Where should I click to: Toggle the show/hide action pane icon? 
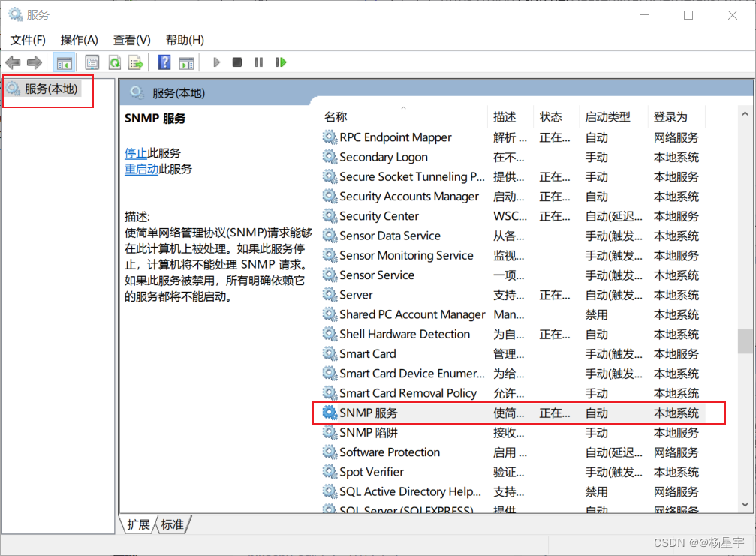pos(187,62)
